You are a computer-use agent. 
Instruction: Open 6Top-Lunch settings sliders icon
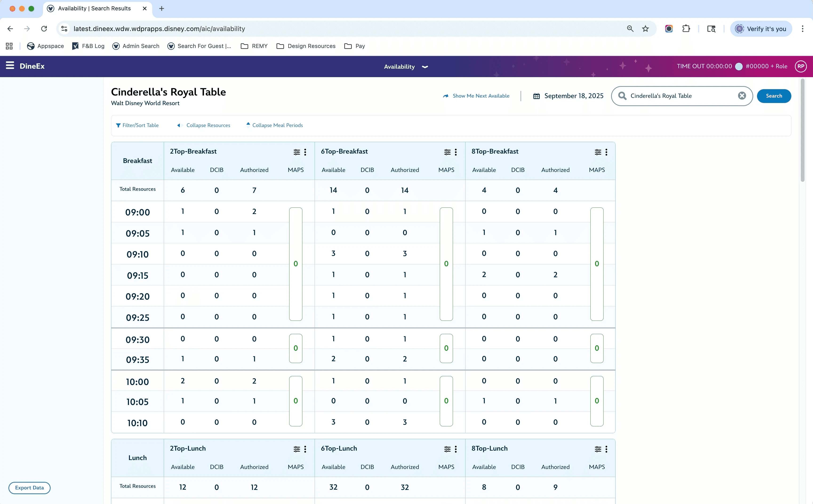tap(447, 449)
